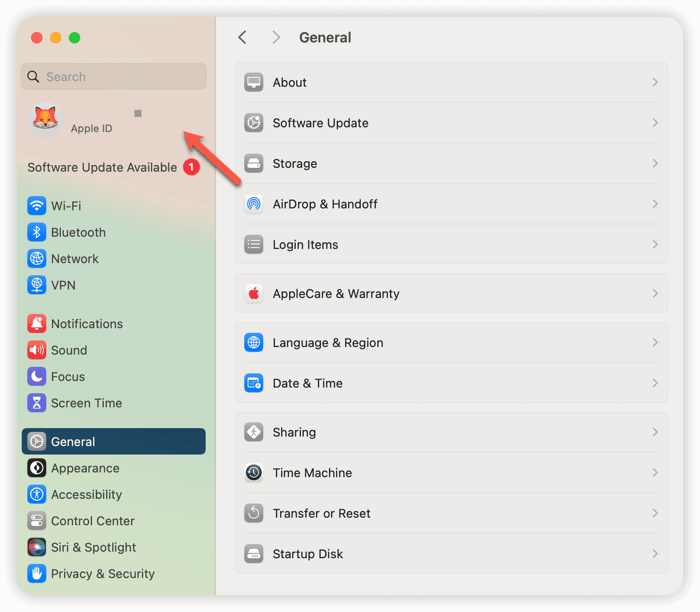700x612 pixels.
Task: Click the Sound speaker icon
Action: pos(37,350)
